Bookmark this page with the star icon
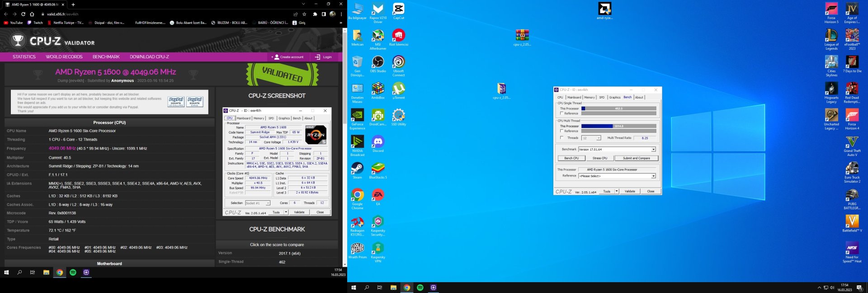 304,14
